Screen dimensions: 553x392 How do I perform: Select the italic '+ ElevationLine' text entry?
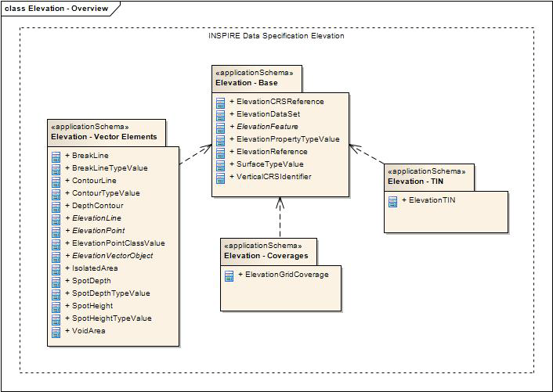(93, 218)
